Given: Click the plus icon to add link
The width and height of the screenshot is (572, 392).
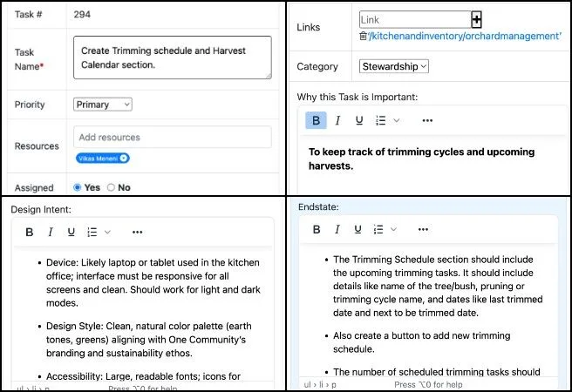Looking at the screenshot, I should [476, 19].
